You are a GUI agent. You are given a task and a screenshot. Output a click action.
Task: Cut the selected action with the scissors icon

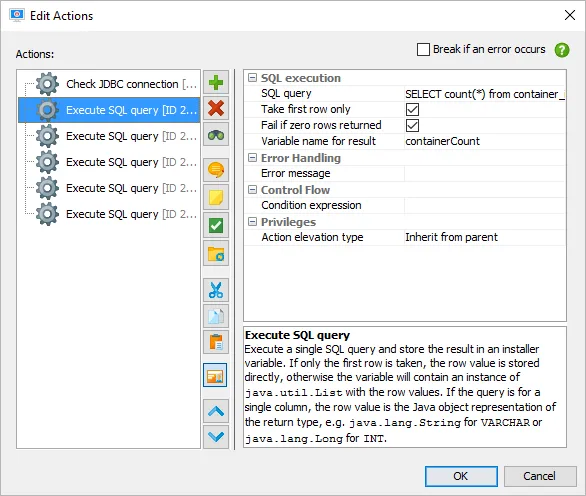(x=216, y=290)
